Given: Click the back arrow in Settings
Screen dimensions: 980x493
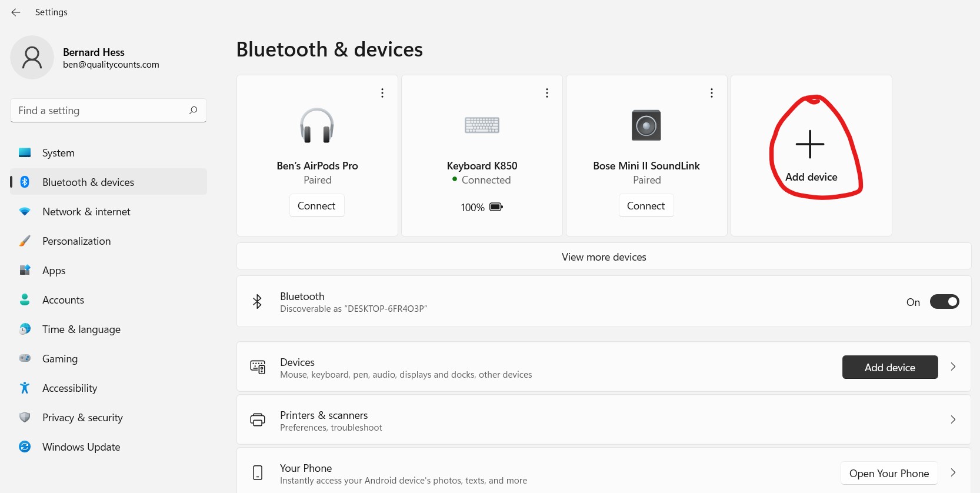Looking at the screenshot, I should point(16,12).
